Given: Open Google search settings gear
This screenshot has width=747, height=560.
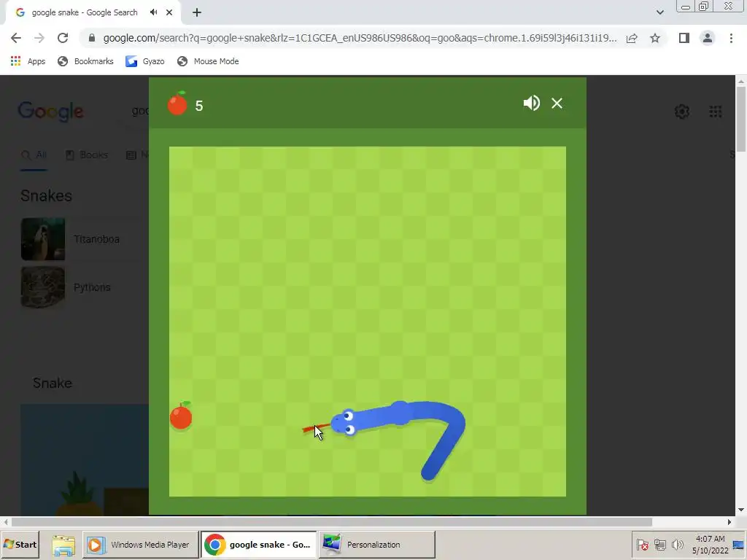Looking at the screenshot, I should 682,112.
